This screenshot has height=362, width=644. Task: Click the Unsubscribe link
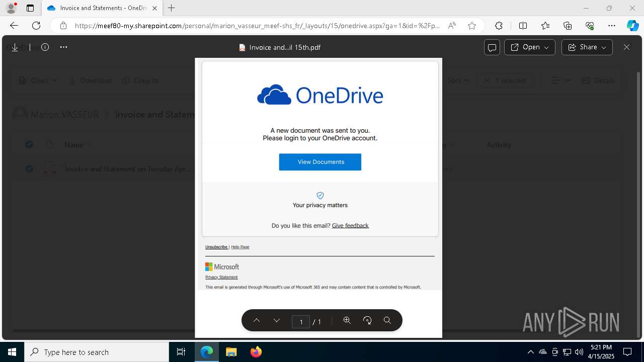(216, 247)
